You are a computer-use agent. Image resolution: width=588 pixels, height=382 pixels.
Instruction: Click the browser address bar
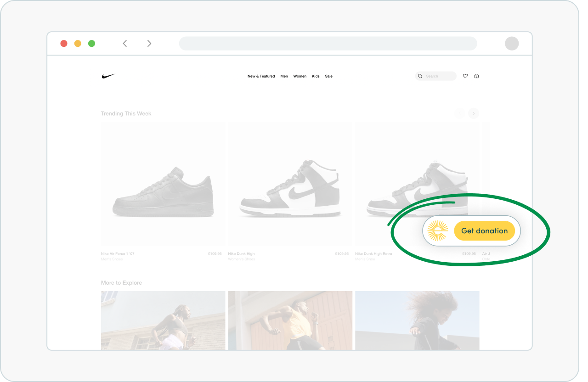coord(328,44)
